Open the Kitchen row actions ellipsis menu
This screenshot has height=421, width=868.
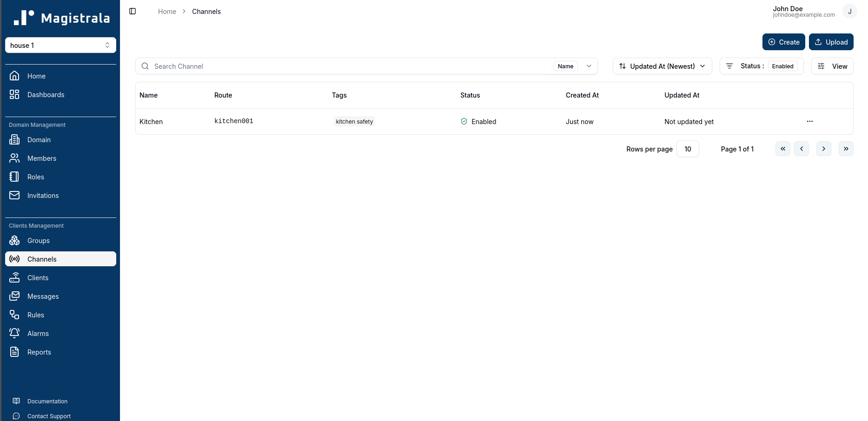[809, 121]
